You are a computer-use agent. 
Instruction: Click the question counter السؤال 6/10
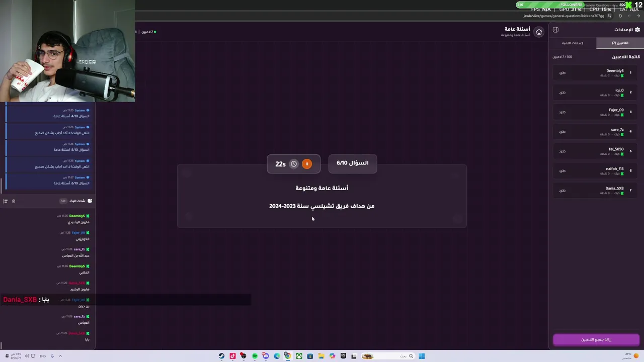[x=353, y=163]
